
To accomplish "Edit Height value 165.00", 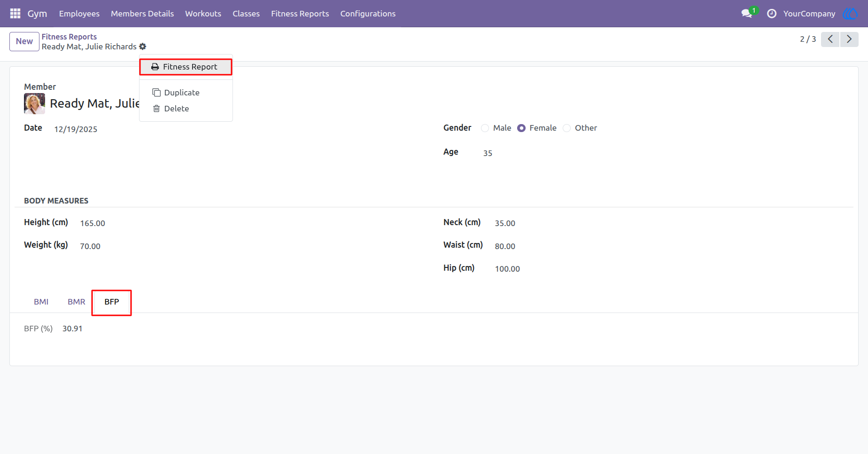I will click(93, 223).
